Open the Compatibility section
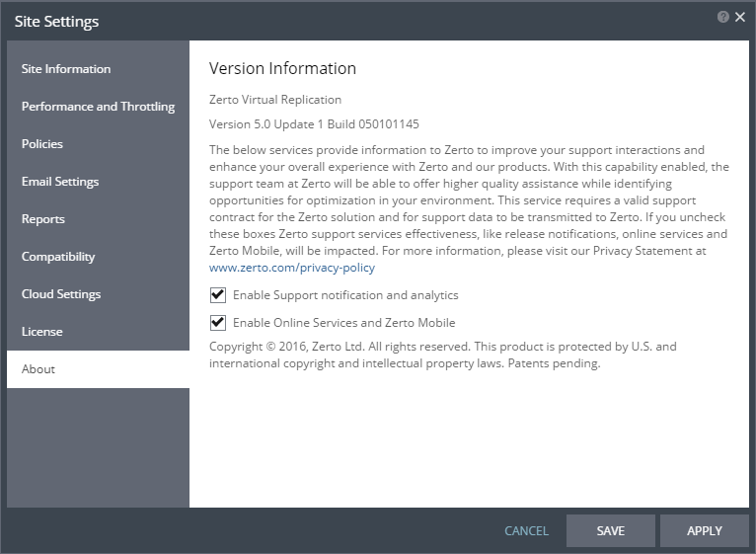 point(98,257)
